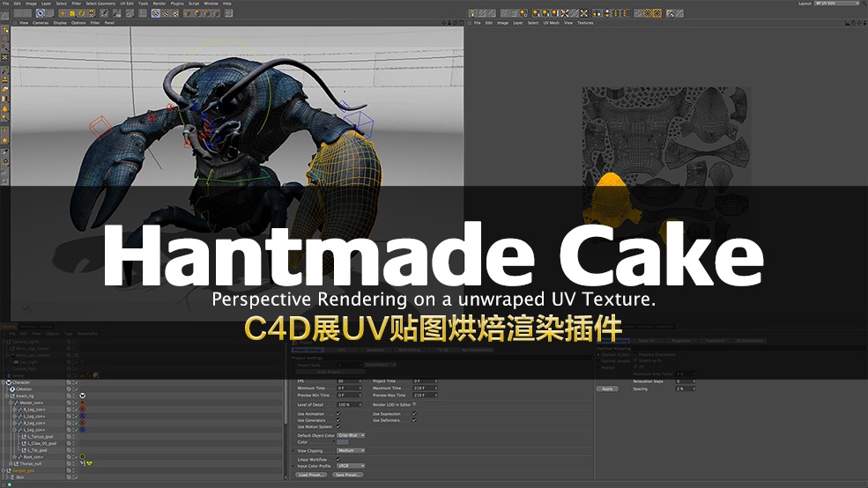Select Skin item in object tree
Image resolution: width=868 pixels, height=488 pixels.
tap(20, 477)
